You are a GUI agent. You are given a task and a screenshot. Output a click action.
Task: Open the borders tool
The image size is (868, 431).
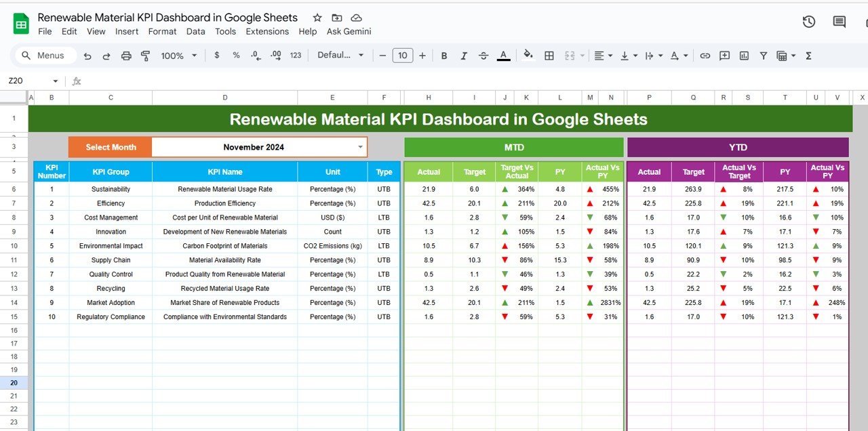tap(549, 56)
